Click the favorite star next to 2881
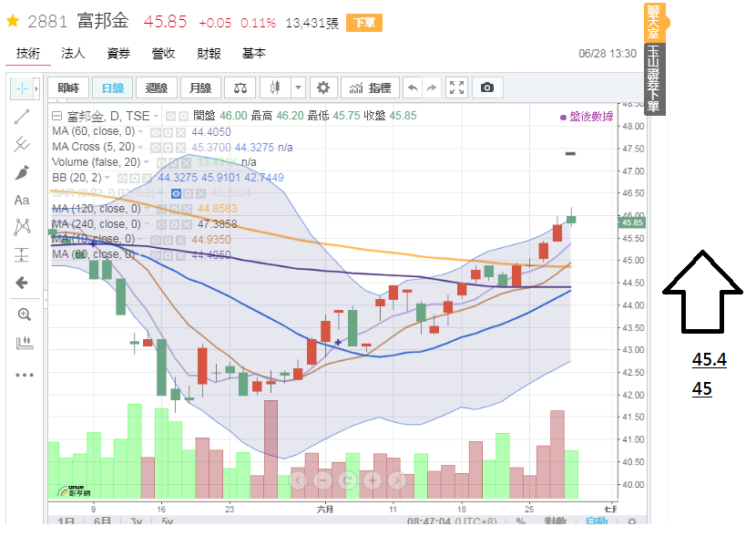The image size is (756, 547). coord(13,21)
